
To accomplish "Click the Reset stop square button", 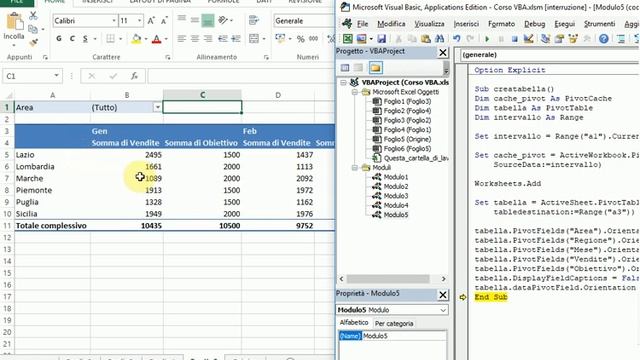I will (x=514, y=39).
